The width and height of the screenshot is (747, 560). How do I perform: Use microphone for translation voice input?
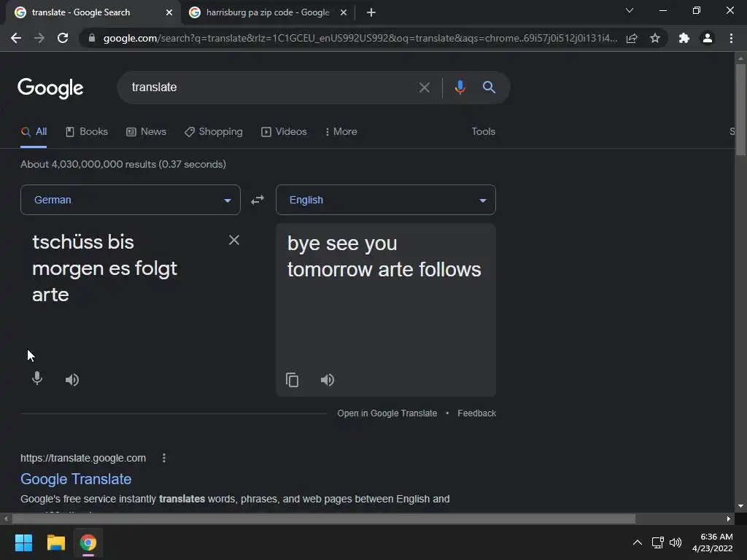pos(36,378)
